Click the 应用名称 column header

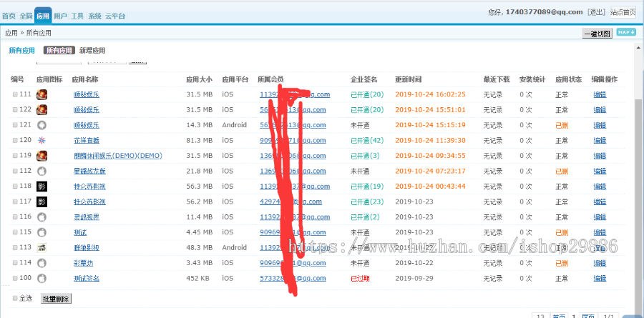[x=85, y=79]
